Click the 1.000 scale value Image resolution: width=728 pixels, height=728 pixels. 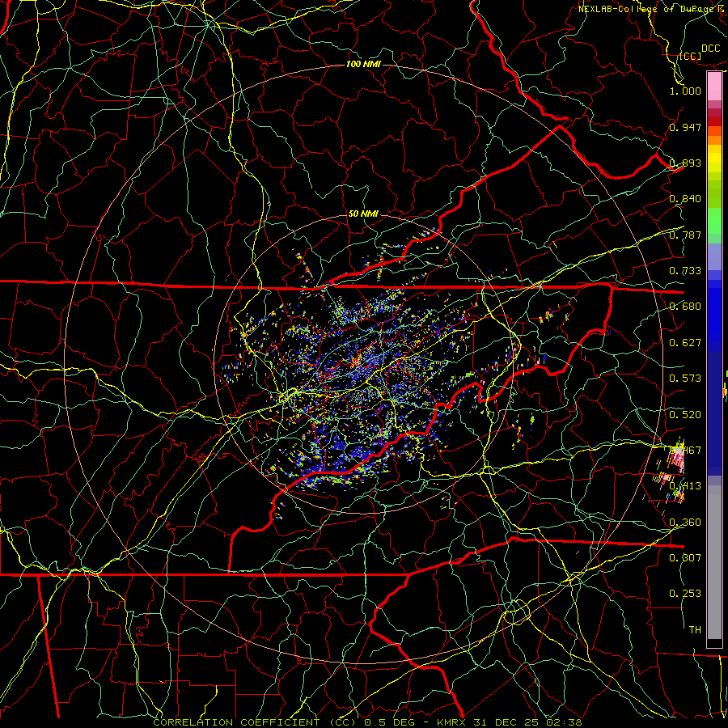pyautogui.click(x=685, y=91)
